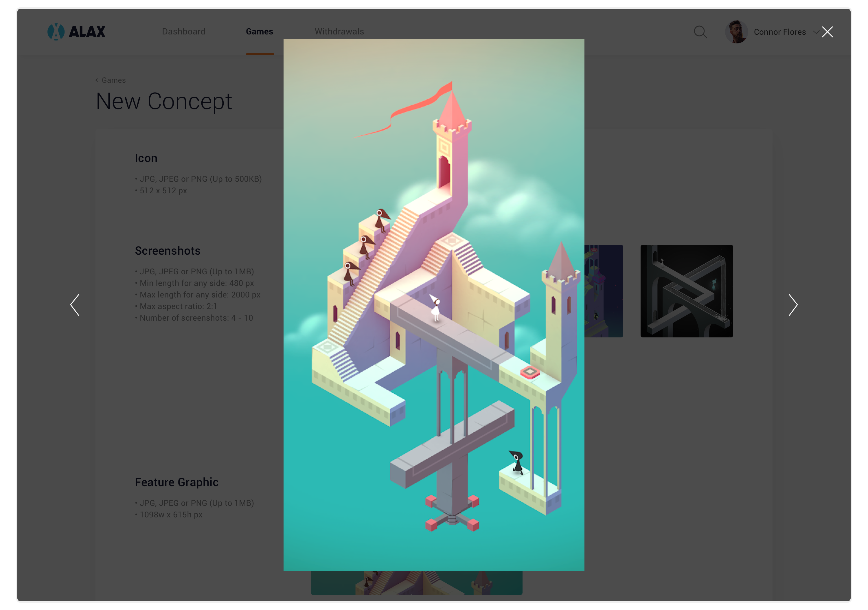Expand the user menu chevron beside Connor Flores
The image size is (868, 610).
click(816, 32)
